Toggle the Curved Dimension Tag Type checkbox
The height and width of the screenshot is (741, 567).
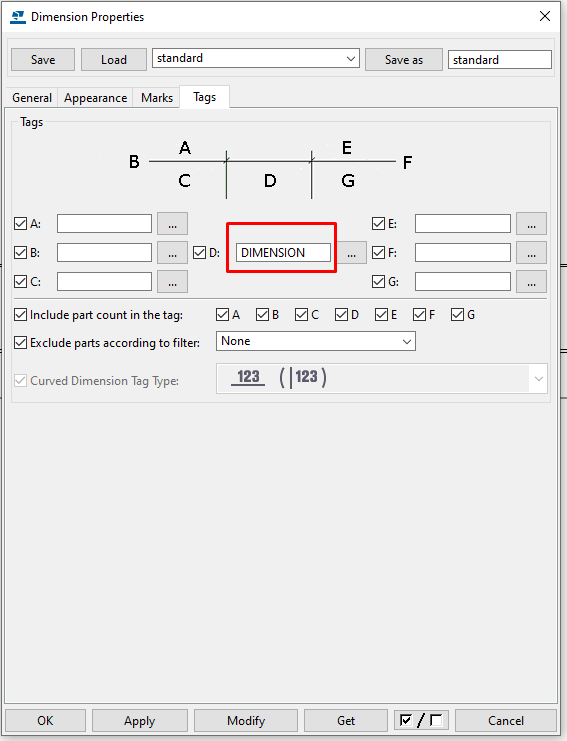(20, 380)
